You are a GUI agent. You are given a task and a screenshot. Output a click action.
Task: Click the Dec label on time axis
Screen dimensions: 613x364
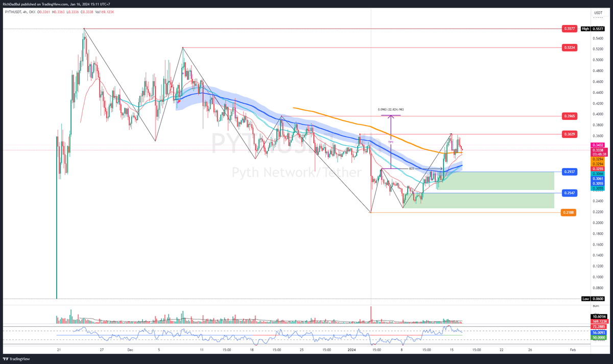point(130,350)
